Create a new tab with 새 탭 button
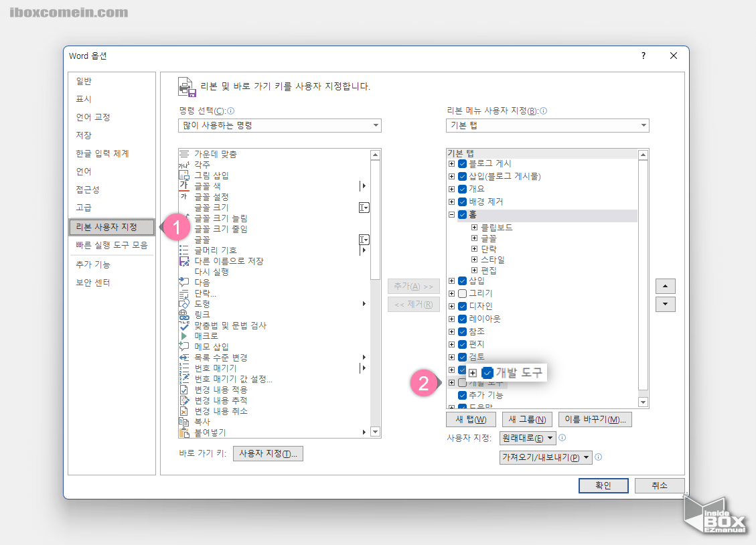The height and width of the screenshot is (545, 756). click(471, 419)
